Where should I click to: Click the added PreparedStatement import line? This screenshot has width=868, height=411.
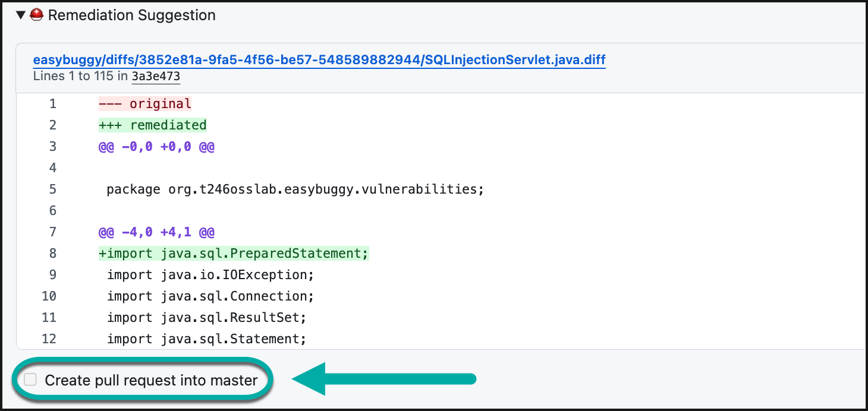pyautogui.click(x=234, y=254)
